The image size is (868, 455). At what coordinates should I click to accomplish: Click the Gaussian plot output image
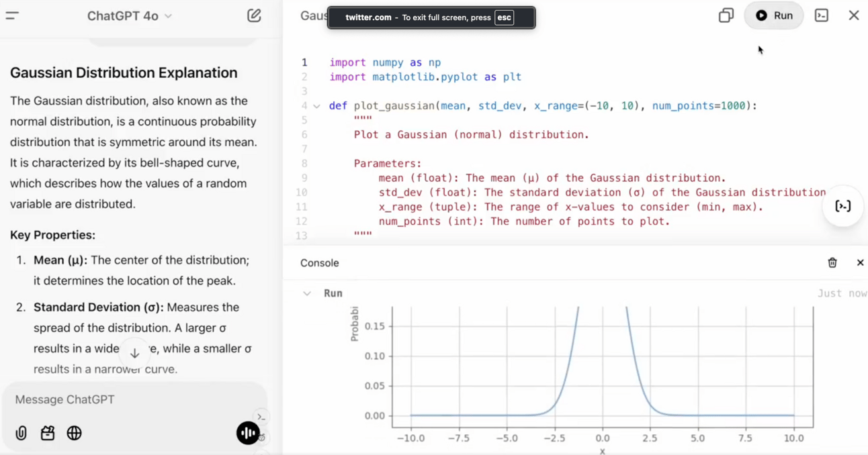click(x=581, y=377)
